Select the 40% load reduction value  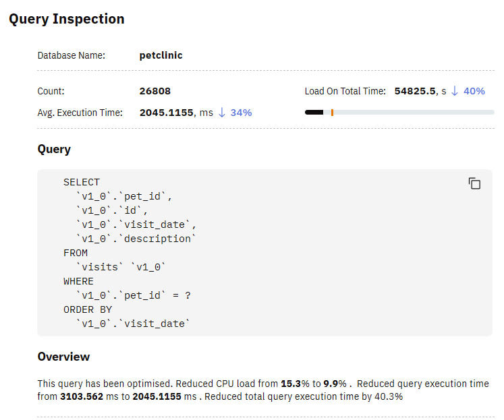pos(474,91)
